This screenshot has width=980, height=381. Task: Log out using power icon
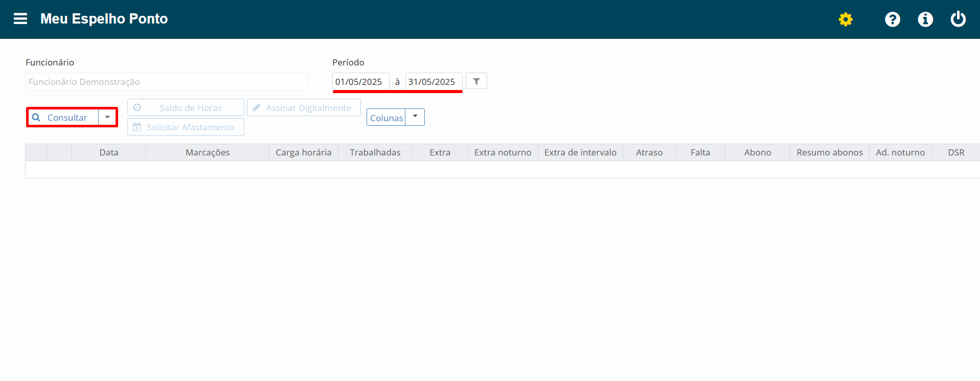958,19
